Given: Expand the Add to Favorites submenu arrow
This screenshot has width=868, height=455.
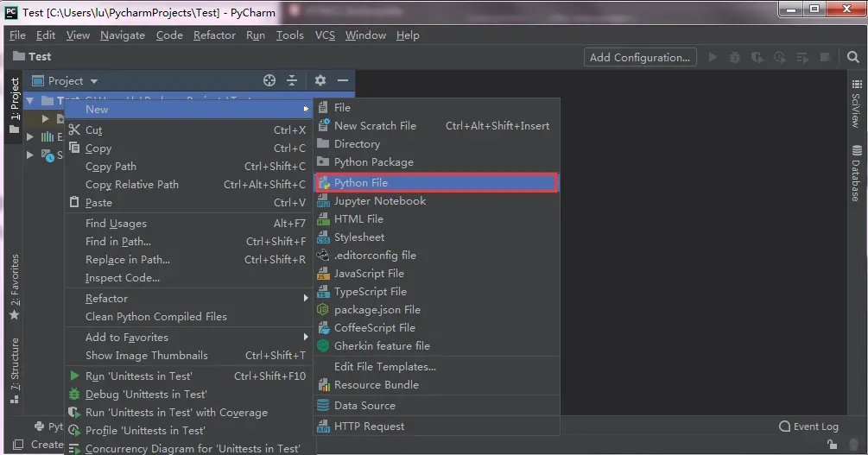Looking at the screenshot, I should point(306,337).
